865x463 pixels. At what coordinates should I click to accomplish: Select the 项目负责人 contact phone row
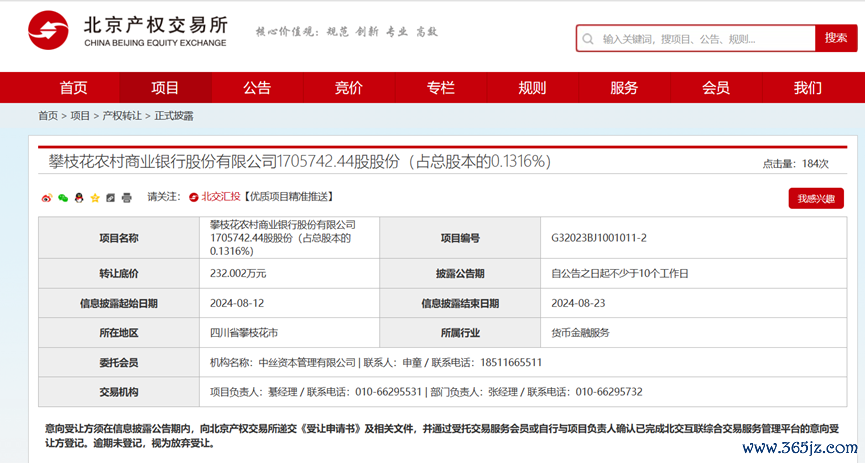click(426, 392)
